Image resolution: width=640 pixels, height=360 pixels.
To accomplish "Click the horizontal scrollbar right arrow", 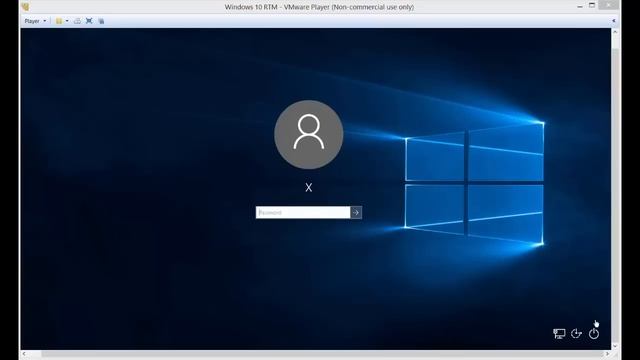I will 607,354.
